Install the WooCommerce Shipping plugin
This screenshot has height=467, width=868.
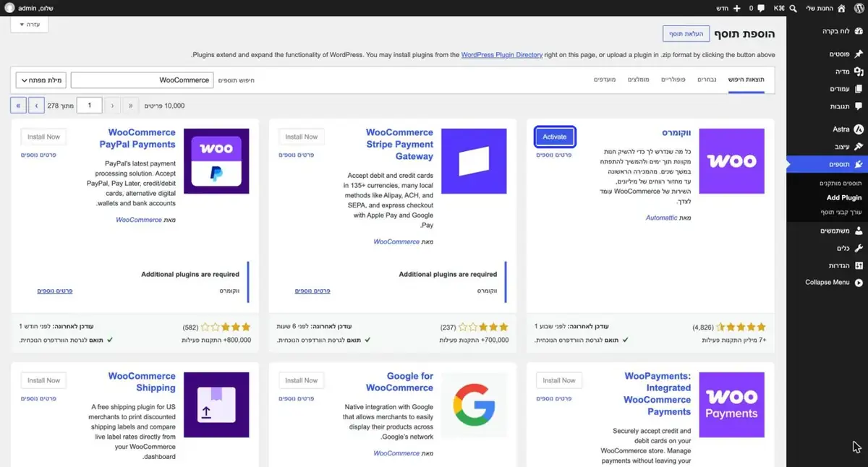point(43,380)
